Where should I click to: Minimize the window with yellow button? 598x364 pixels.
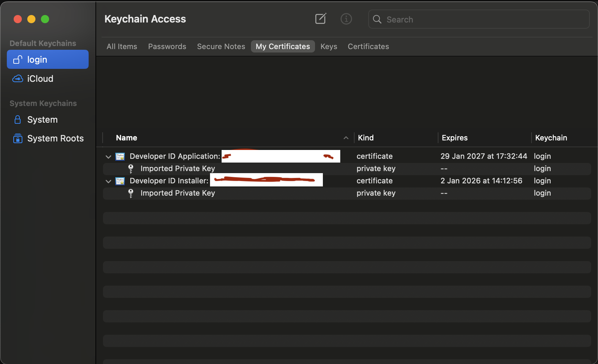pos(31,19)
